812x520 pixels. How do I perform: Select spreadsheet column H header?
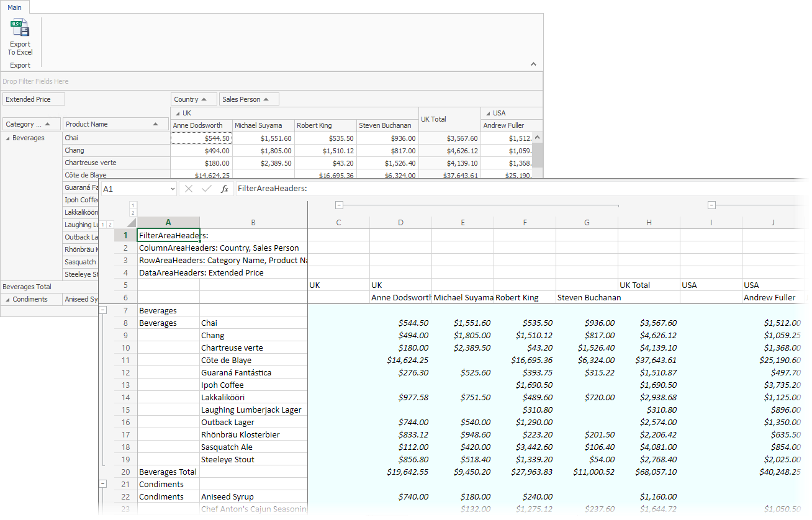pos(649,222)
